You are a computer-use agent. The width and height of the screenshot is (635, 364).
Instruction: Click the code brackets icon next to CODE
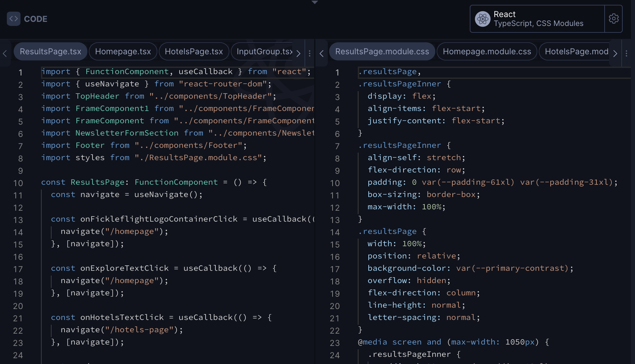coord(14,19)
